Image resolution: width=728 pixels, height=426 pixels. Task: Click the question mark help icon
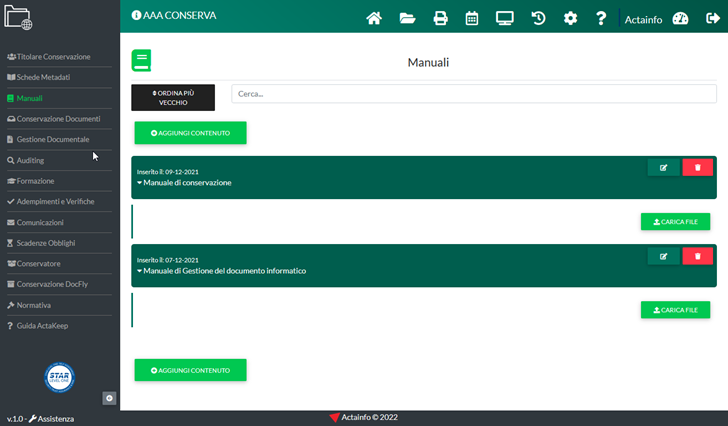click(x=601, y=18)
